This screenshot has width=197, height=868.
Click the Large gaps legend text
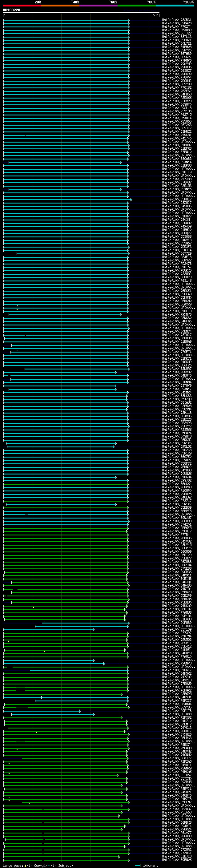(x=38, y=865)
